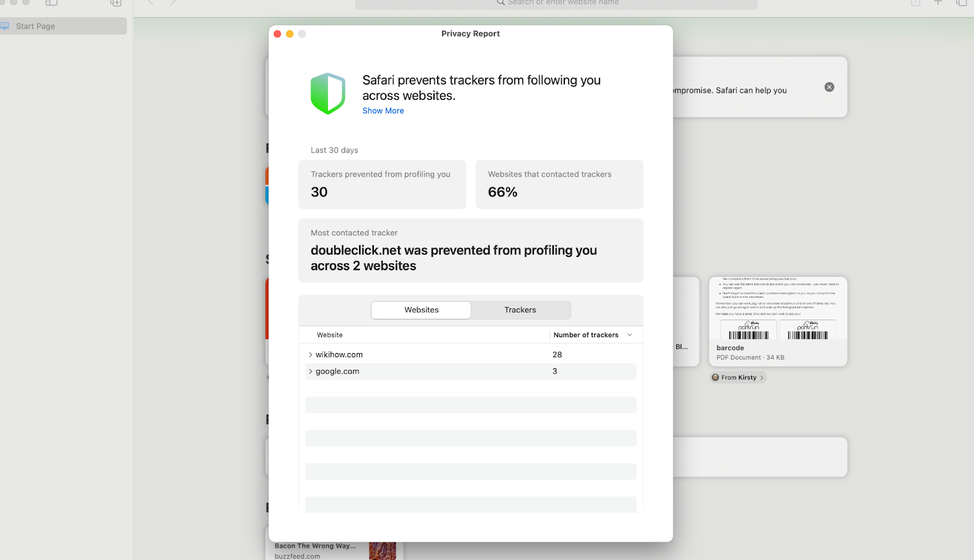Image resolution: width=974 pixels, height=560 pixels.
Task: Click the Last 30 days label
Action: (x=334, y=150)
